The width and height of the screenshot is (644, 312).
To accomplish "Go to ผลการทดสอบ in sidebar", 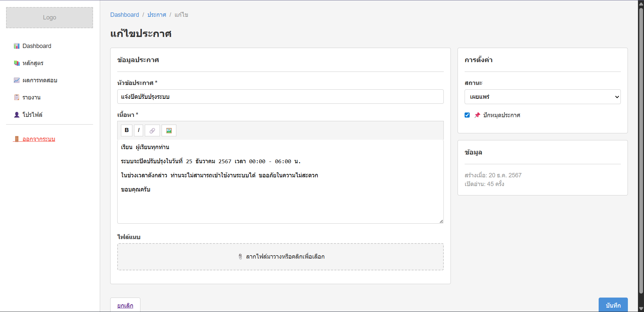I will (x=40, y=80).
